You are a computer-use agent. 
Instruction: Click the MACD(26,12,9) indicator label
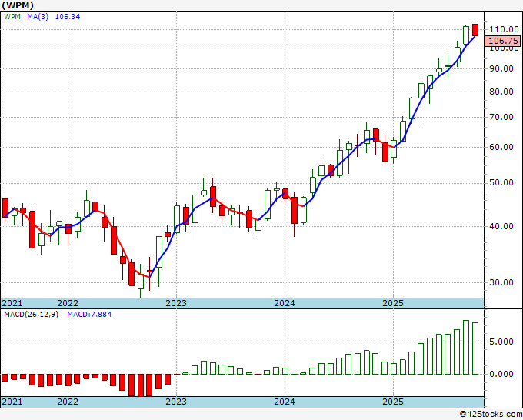[31, 315]
